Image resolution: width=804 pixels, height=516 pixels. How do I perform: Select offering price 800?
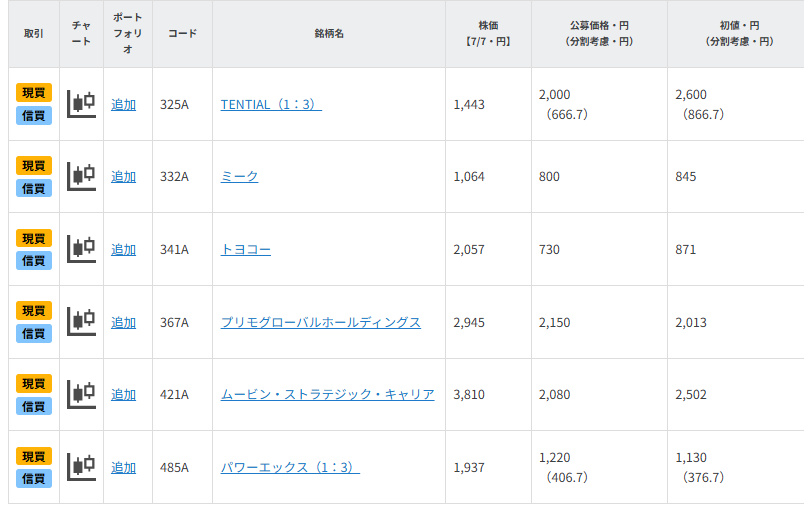point(549,177)
